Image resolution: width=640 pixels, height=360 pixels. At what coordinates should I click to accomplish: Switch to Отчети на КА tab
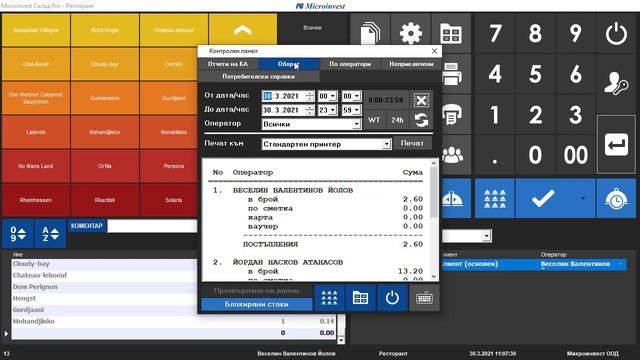[x=228, y=64]
